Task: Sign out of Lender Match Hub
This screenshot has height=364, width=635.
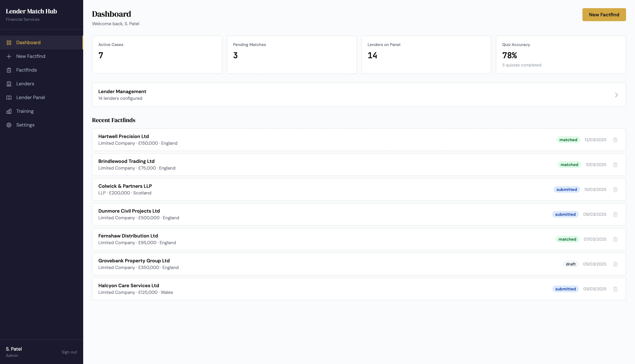Action: (x=69, y=352)
